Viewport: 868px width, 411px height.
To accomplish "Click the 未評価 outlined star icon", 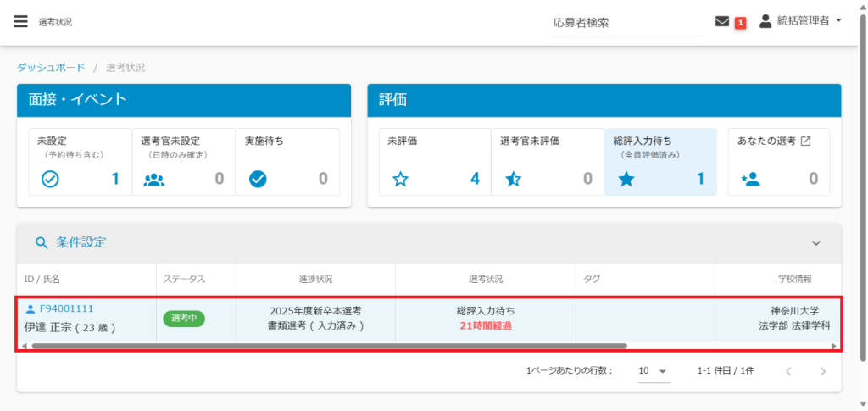I will tap(400, 179).
